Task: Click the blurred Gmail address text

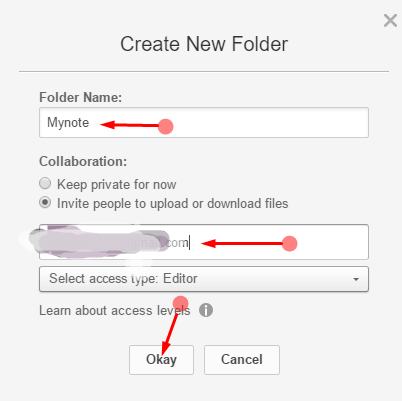Action: click(x=113, y=243)
